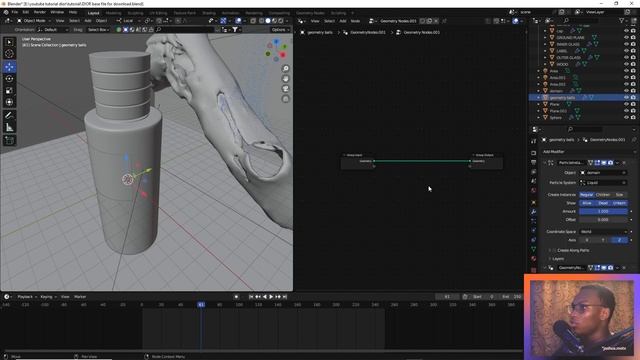Image resolution: width=640 pixels, height=360 pixels.
Task: Open the Render menu
Action: click(40, 12)
